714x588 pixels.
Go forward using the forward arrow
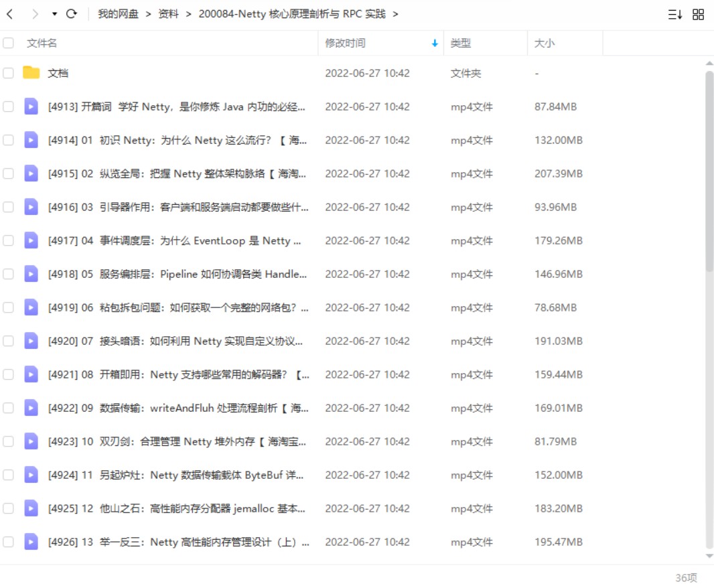point(35,14)
